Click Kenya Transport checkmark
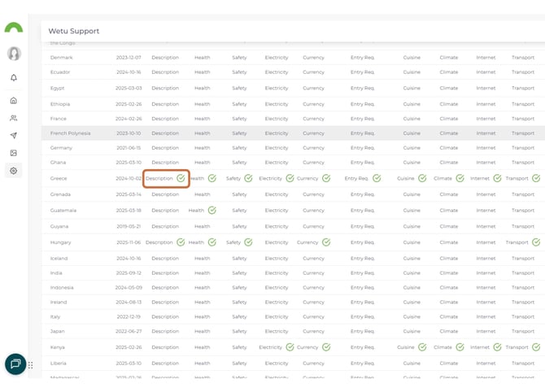Screen dimensions: 545x392 click(536, 347)
